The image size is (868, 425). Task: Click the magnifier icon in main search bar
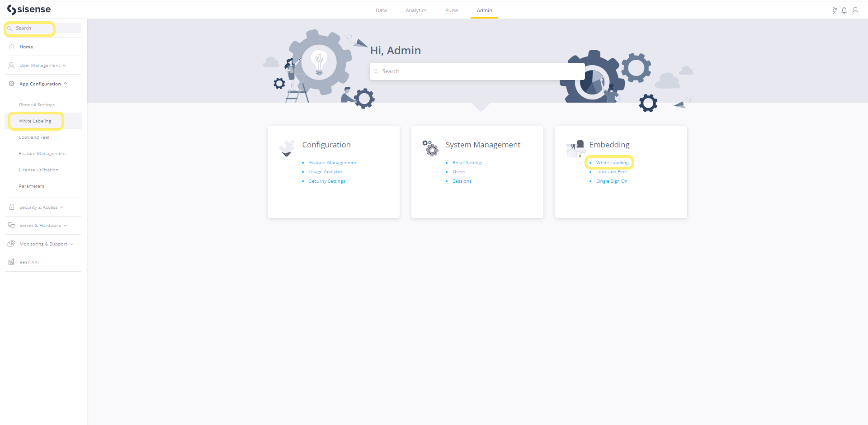click(376, 71)
